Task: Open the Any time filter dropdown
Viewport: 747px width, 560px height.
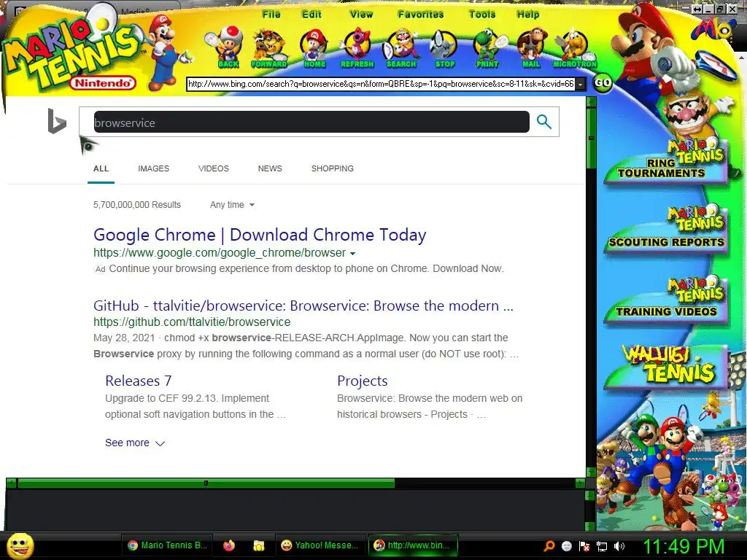Action: coord(233,205)
